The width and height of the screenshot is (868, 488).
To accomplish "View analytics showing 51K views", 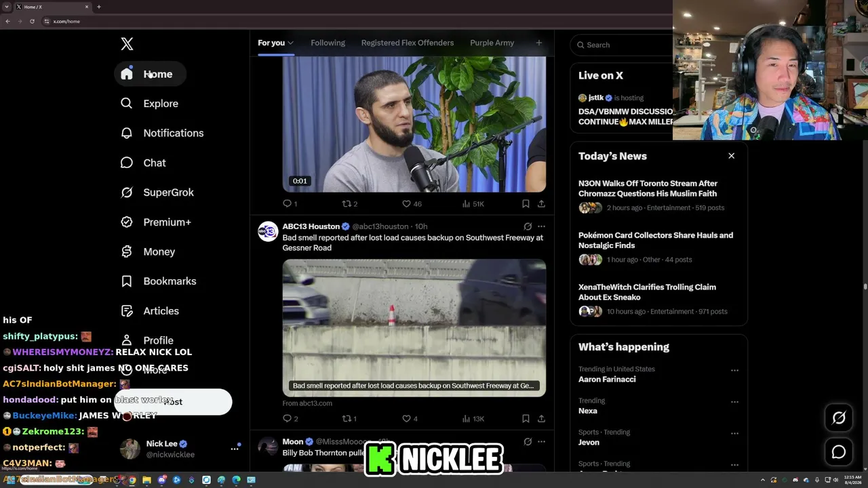I will (473, 203).
